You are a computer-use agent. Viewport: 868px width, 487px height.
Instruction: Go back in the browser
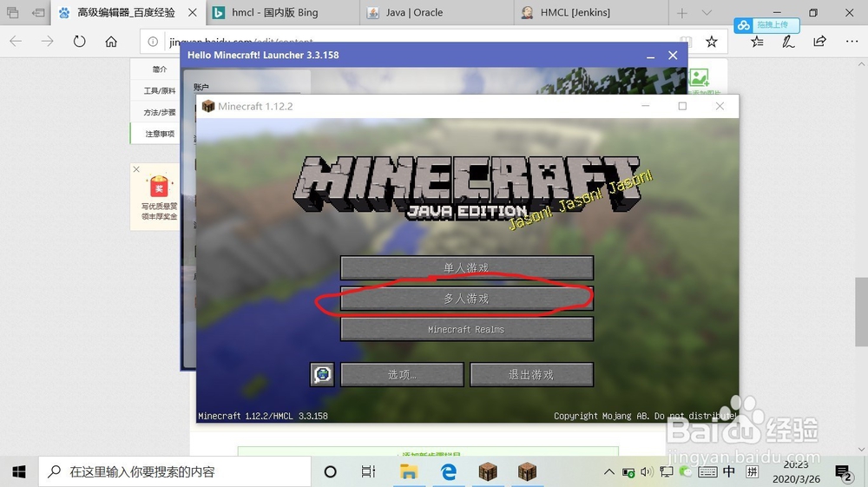16,41
